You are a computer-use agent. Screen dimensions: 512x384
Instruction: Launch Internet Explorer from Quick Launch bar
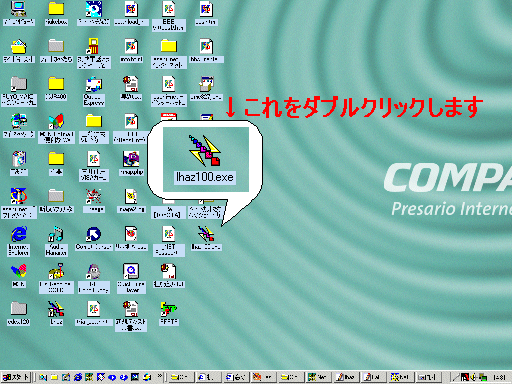(78, 377)
